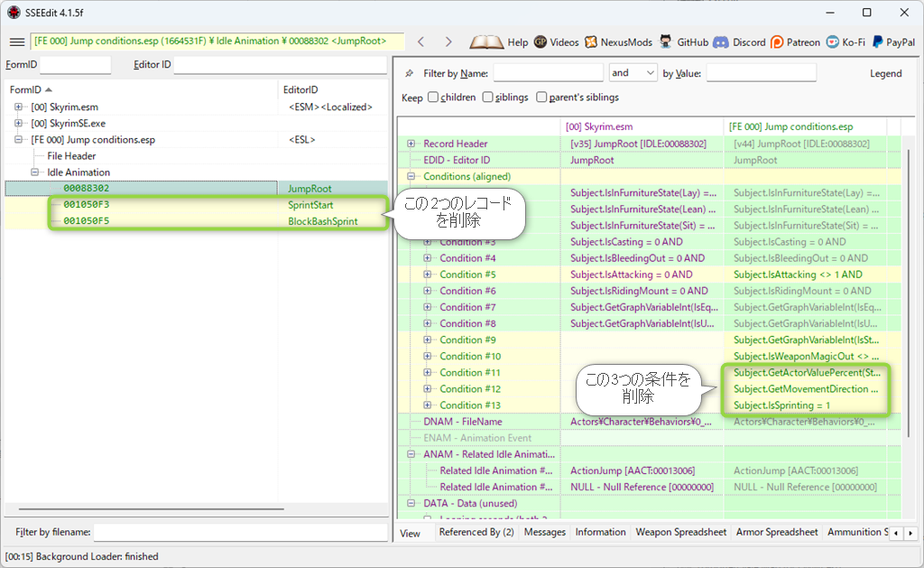924x568 pixels.
Task: Click the SSEEdit app icon in title bar
Action: (x=14, y=13)
